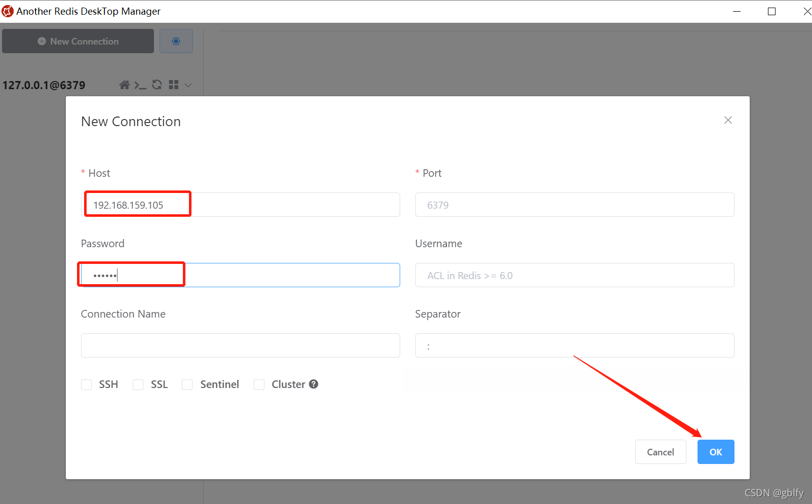Click the SSH label text
Image resolution: width=812 pixels, height=504 pixels.
(108, 384)
